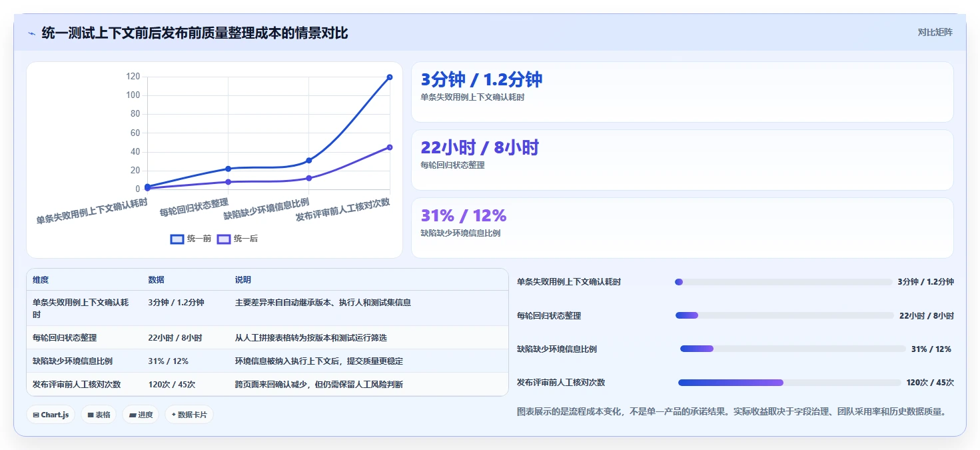Click the 每轮回归状态整理 progress bar
The width and height of the screenshot is (980, 450).
(x=785, y=315)
